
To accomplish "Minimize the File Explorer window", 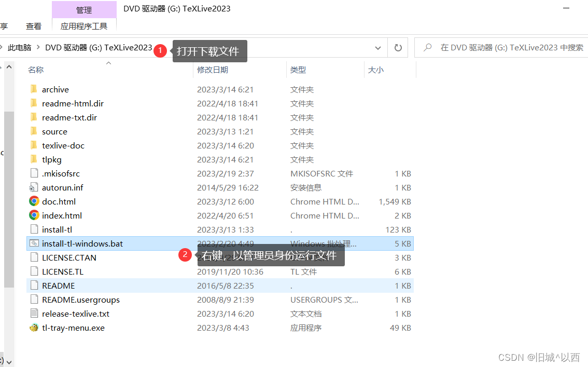I will [566, 8].
